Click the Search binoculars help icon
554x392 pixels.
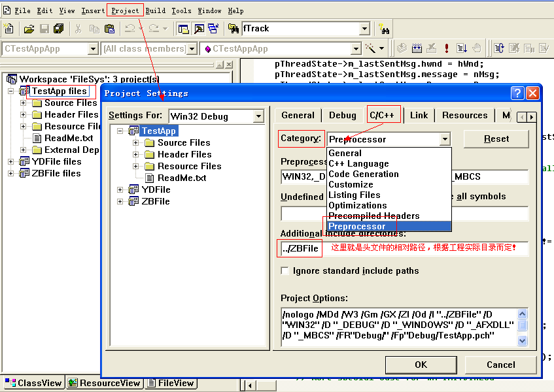click(x=384, y=29)
